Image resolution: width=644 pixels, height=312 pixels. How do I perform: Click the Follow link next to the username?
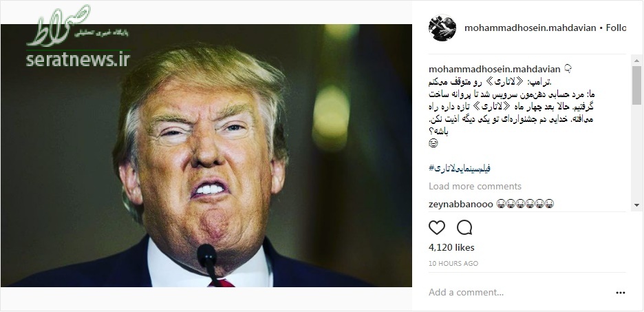(616, 28)
